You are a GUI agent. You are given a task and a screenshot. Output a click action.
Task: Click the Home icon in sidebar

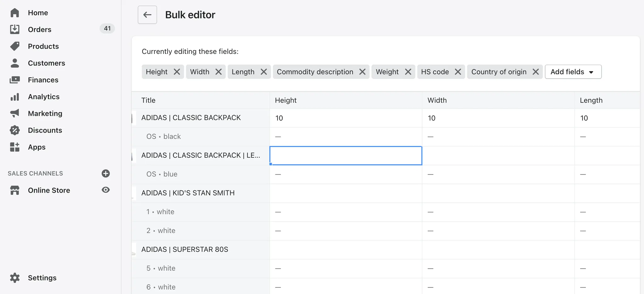[x=15, y=13]
